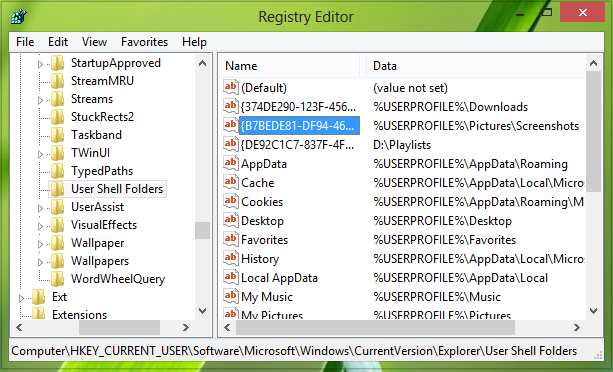This screenshot has width=613, height=372.
Task: Click the tree pane horizontal scroll right arrow
Action: [186, 327]
